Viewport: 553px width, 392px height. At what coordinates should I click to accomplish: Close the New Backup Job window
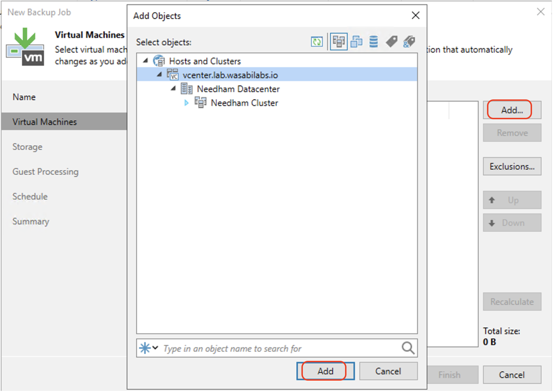coord(541,12)
